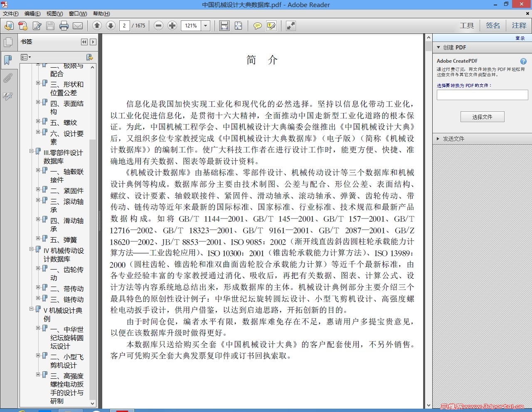This screenshot has width=532, height=412.
Task: Click the Print icon on the toolbar
Action: (x=64, y=25)
